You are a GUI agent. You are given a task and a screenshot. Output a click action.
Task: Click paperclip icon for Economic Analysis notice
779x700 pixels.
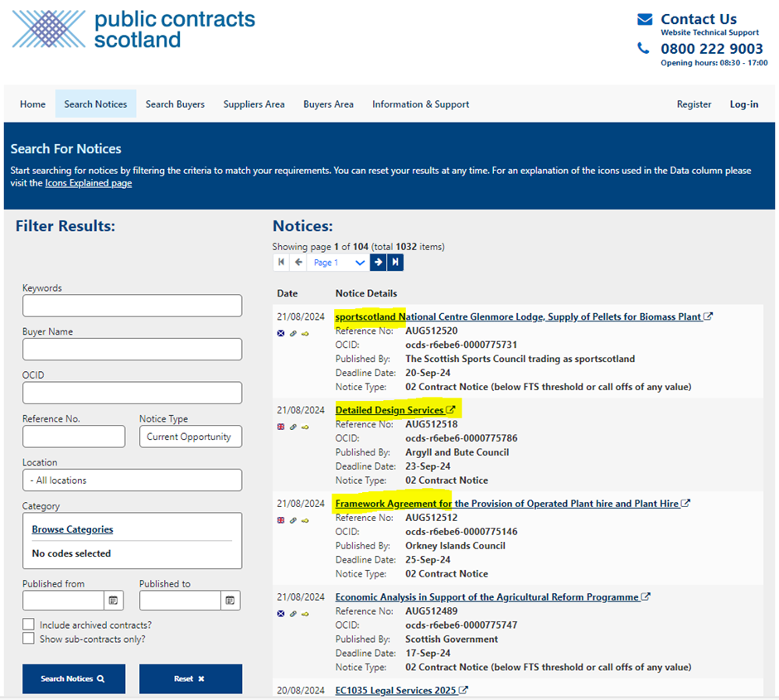tap(293, 614)
